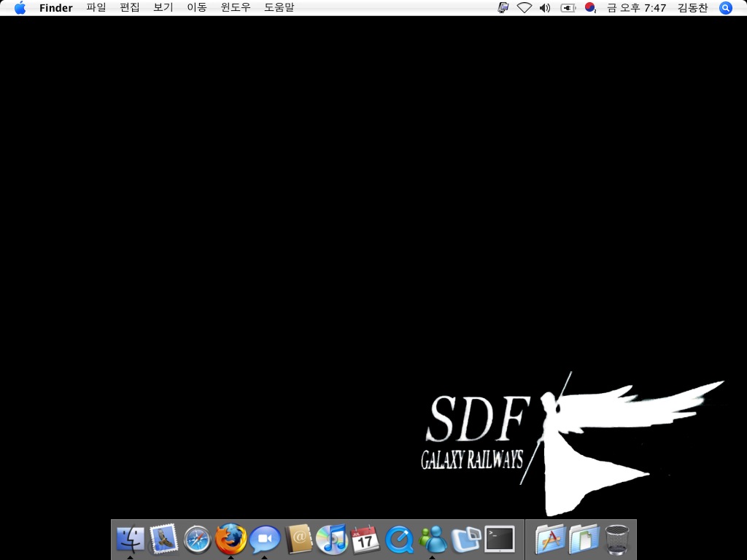The width and height of the screenshot is (747, 560).
Task: Open the Applications folder stack in dock
Action: (550, 540)
